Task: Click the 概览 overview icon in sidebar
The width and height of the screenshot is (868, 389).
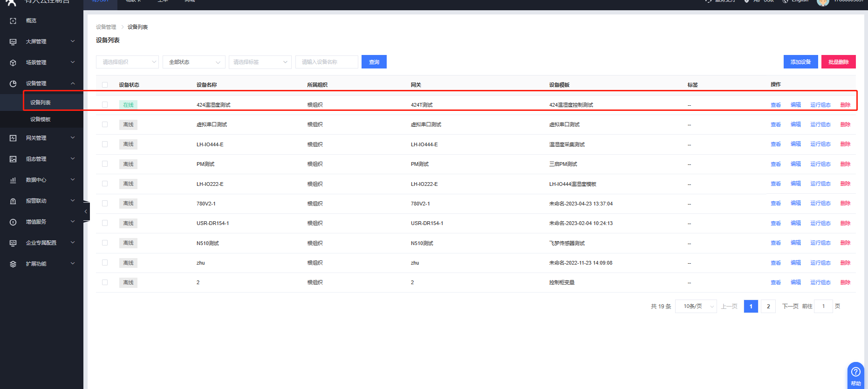Action: coord(13,21)
